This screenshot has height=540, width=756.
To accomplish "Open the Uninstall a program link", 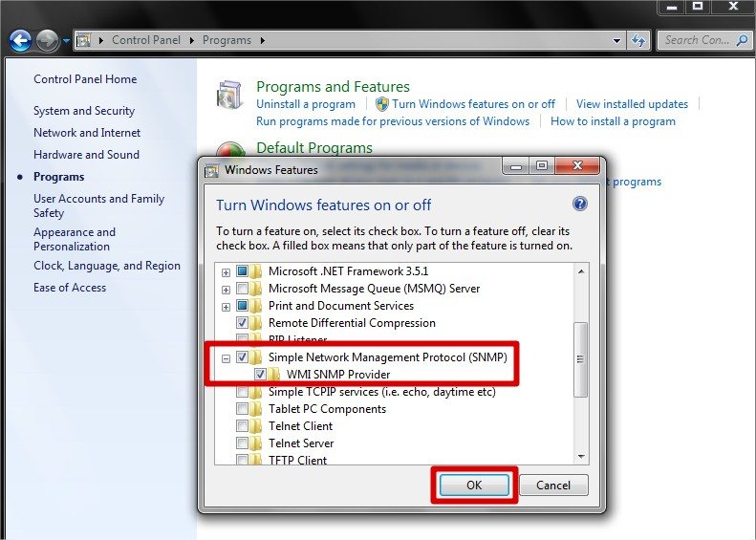I will (306, 104).
